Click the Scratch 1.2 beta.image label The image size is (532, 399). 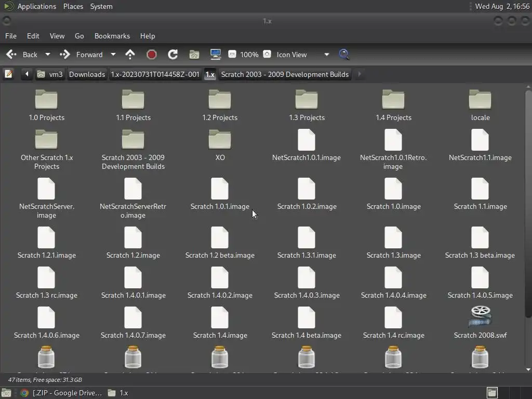click(220, 256)
